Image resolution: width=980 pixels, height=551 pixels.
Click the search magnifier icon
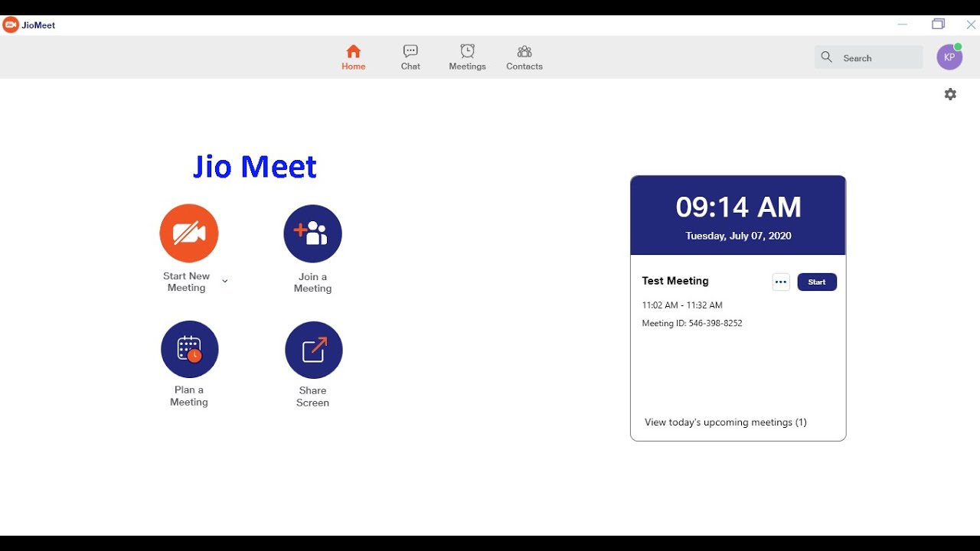(827, 57)
